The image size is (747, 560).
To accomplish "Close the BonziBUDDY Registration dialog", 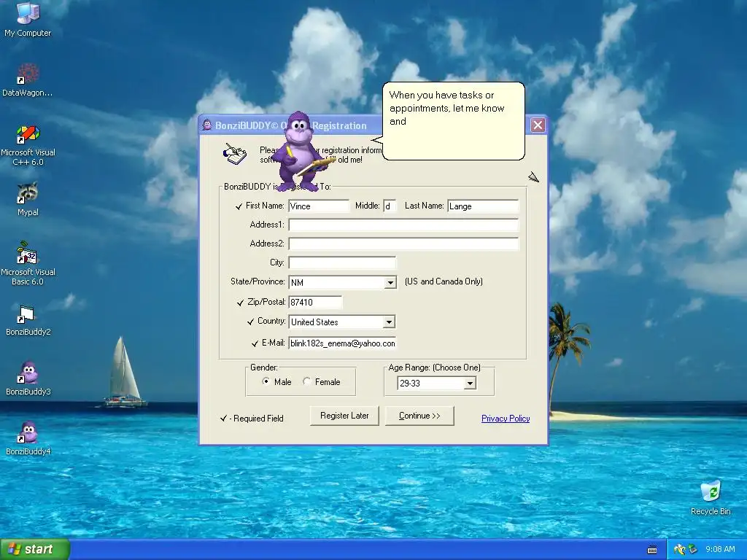I will (538, 125).
